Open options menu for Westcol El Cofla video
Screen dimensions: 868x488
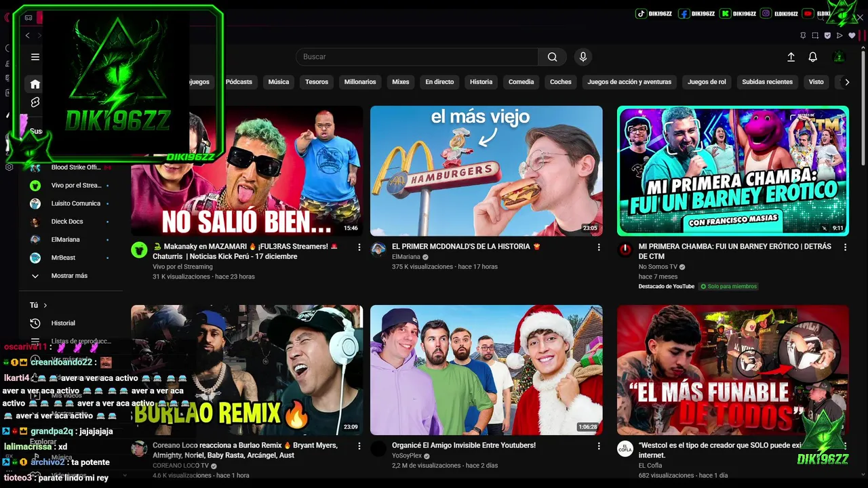point(845,447)
